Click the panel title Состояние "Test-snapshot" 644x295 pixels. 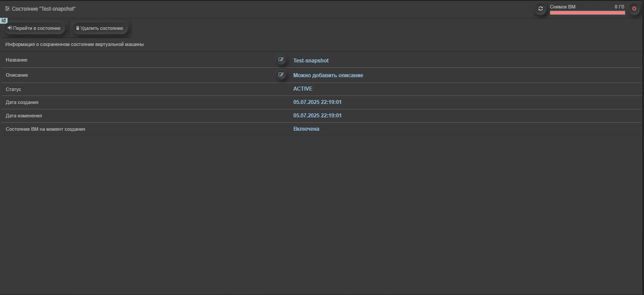pos(44,9)
